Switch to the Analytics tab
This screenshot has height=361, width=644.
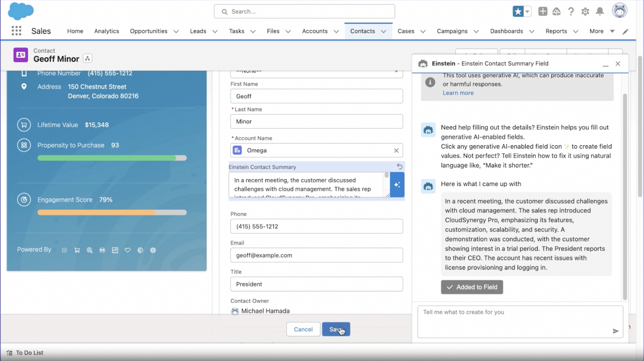click(x=106, y=31)
